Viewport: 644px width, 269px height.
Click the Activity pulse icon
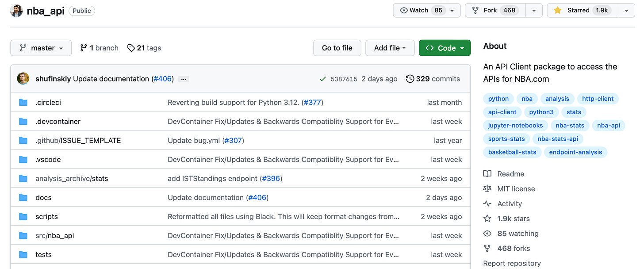[487, 204]
